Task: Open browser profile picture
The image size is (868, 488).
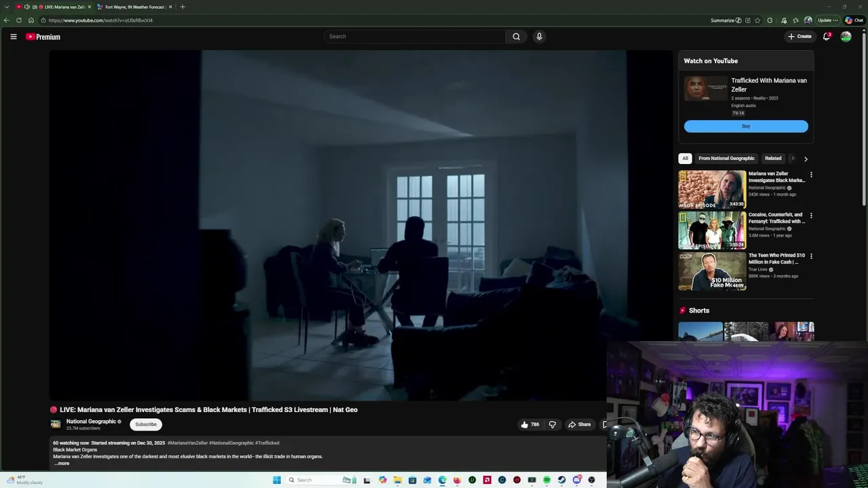Action: pos(808,20)
